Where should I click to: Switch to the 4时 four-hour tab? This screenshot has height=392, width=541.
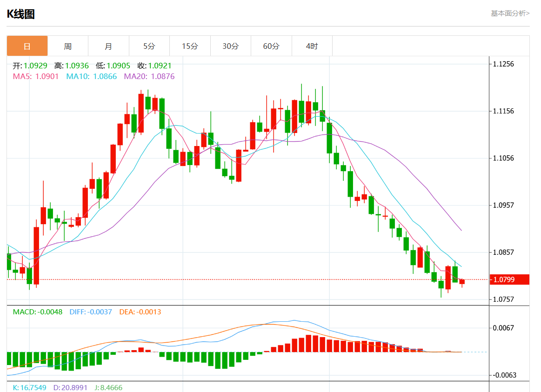tap(312, 46)
